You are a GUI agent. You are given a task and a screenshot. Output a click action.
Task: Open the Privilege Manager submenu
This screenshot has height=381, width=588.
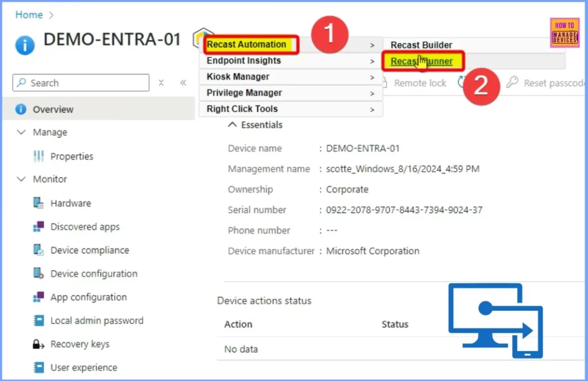291,93
